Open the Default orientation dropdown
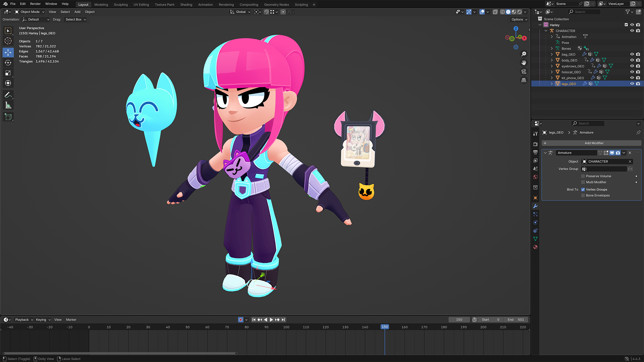The height and width of the screenshot is (362, 644). point(36,19)
